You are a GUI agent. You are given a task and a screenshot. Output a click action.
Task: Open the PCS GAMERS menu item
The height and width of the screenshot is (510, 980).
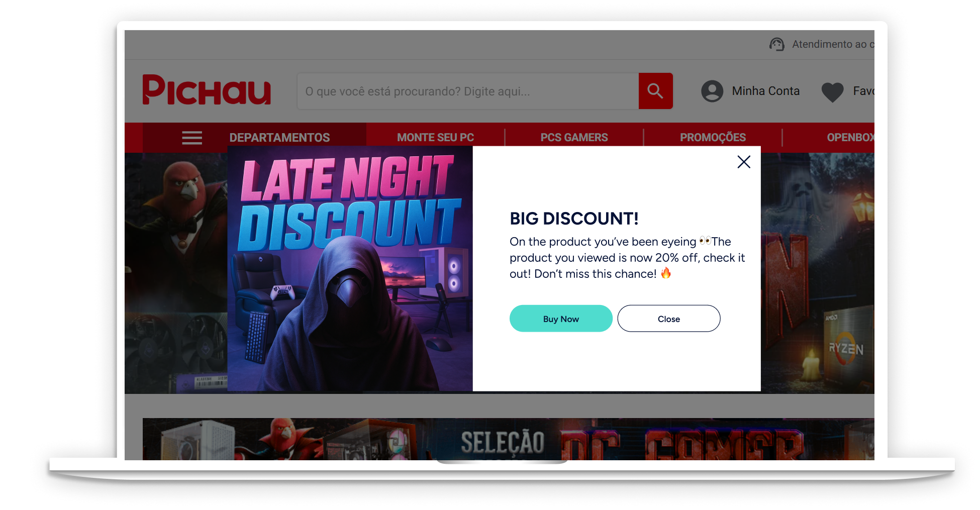coord(574,138)
